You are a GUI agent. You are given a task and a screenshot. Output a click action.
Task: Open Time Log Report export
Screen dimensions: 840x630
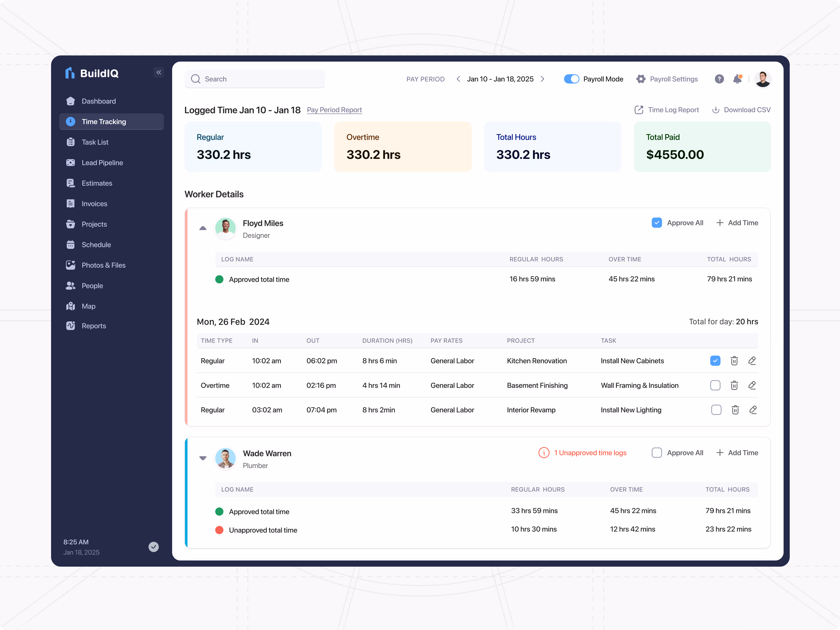tap(639, 110)
